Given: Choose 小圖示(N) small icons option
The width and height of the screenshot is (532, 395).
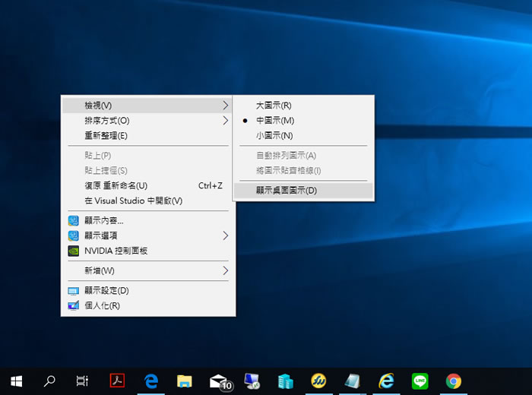Looking at the screenshot, I should pyautogui.click(x=274, y=136).
